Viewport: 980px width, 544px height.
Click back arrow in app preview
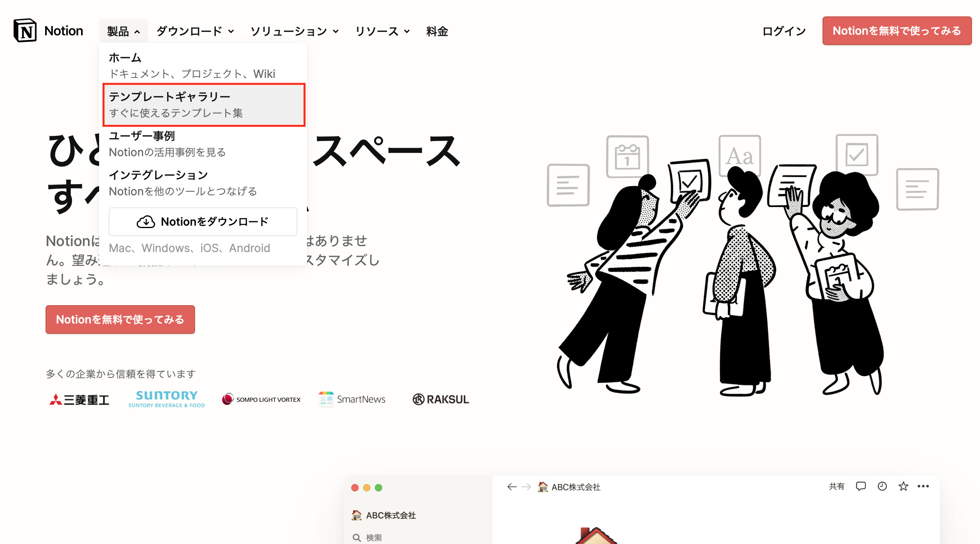[512, 487]
